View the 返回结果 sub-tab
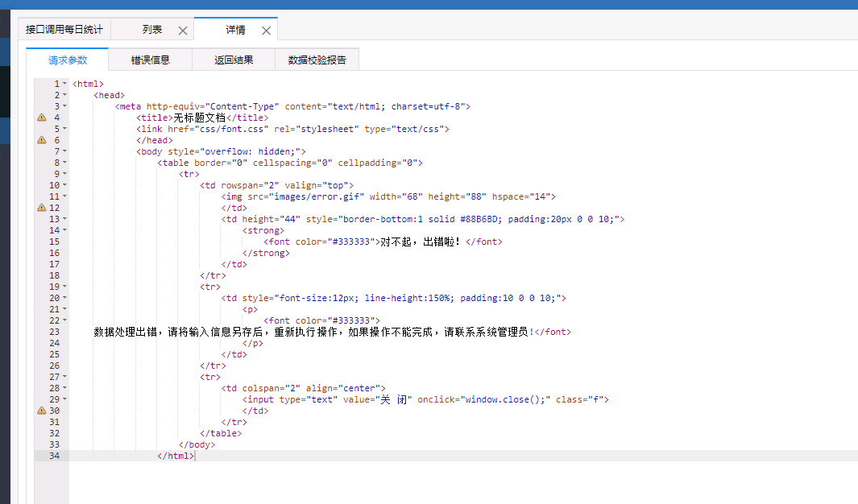The image size is (858, 504). coord(234,60)
